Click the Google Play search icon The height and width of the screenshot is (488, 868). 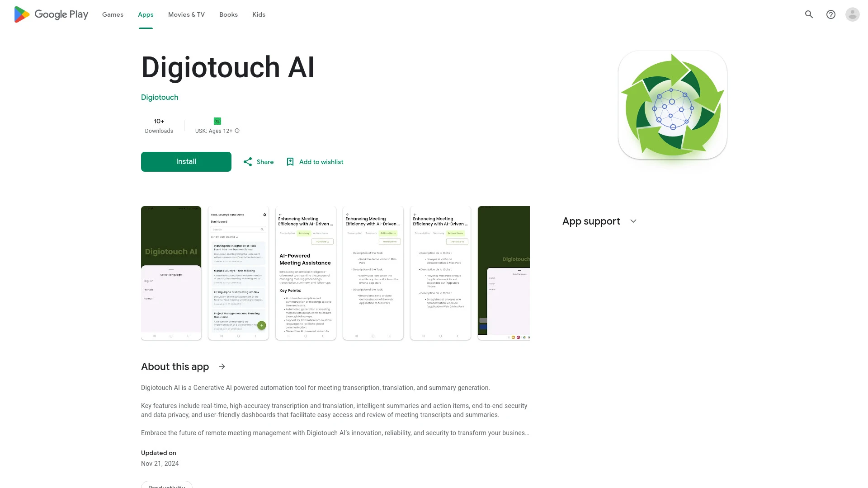[809, 14]
